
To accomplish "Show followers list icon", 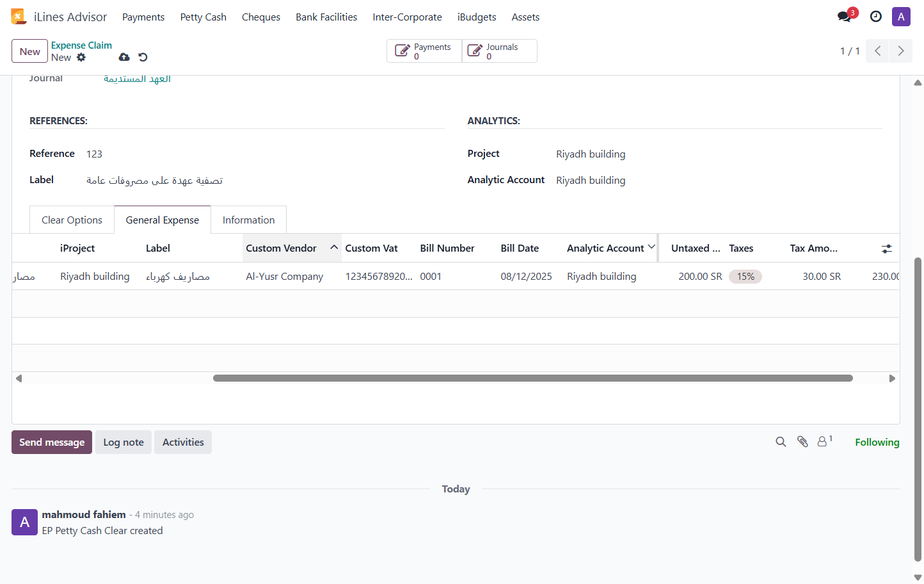I will (x=825, y=441).
